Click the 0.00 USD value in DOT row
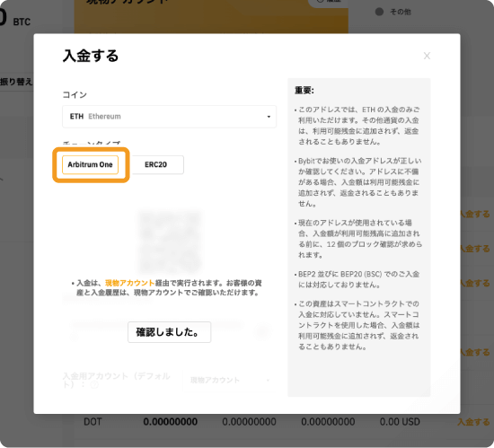Image resolution: width=494 pixels, height=448 pixels. [400, 422]
